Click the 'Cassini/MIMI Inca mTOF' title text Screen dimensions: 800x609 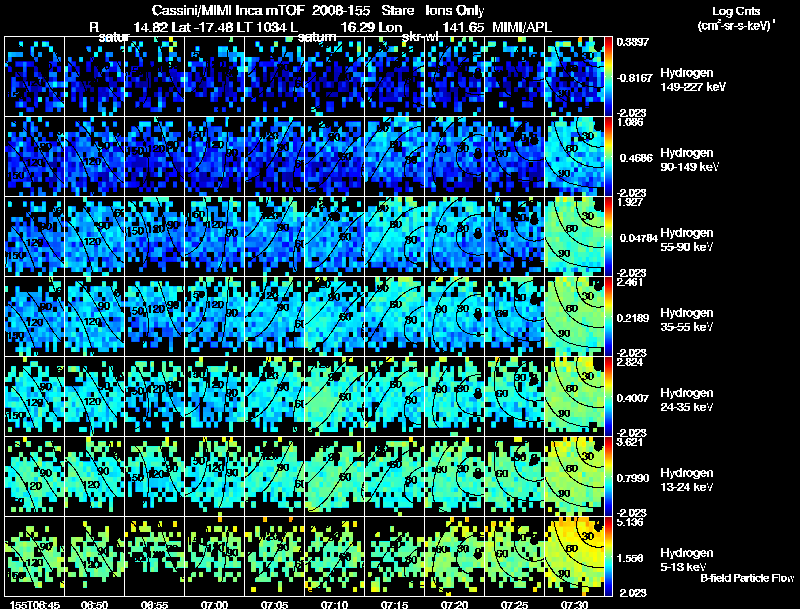[228, 11]
